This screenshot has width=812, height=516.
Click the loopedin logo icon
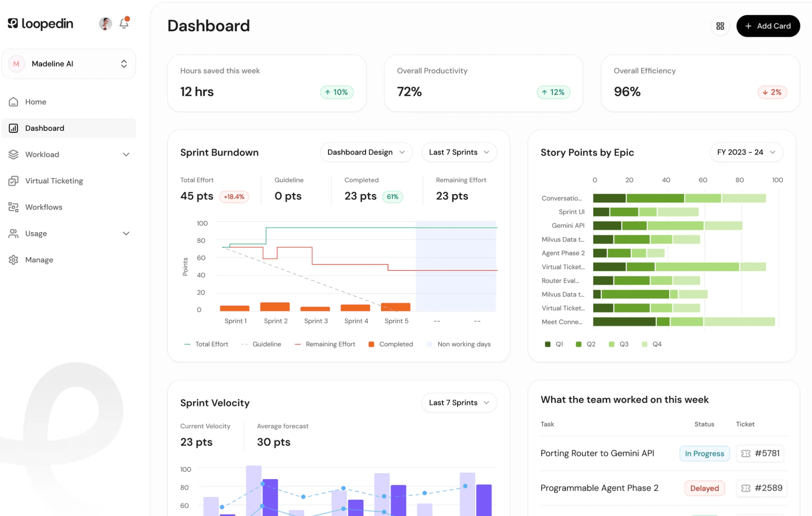coord(13,24)
